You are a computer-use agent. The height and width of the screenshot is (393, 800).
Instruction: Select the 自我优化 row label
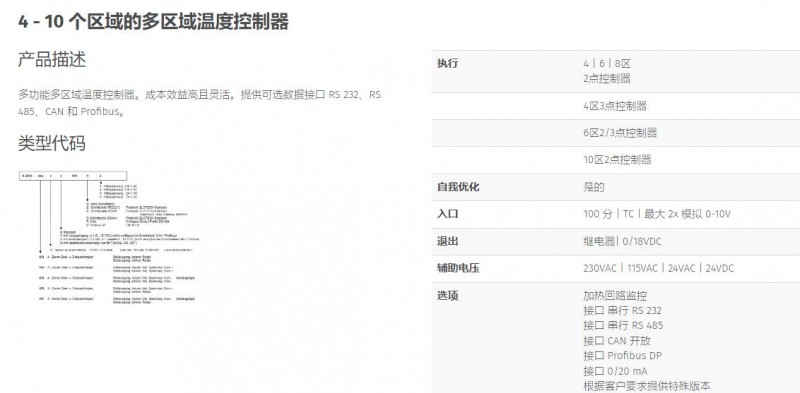coord(458,187)
